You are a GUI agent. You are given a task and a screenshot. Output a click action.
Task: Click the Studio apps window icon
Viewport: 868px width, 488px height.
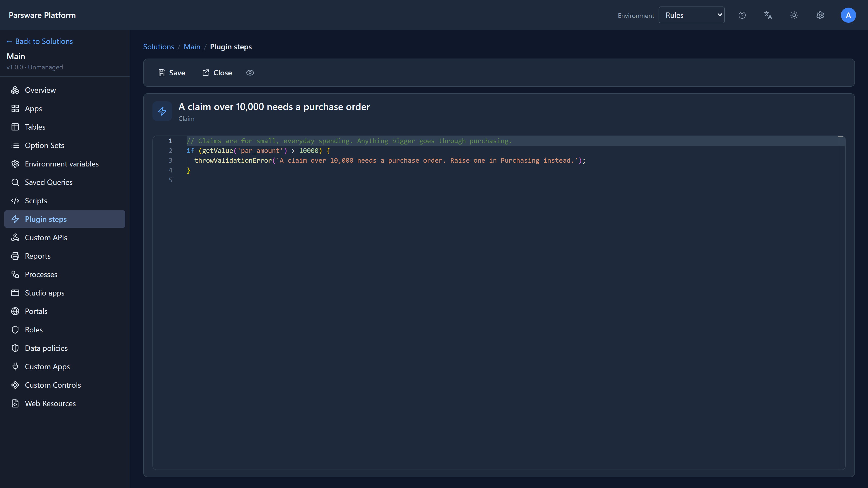[x=15, y=293]
